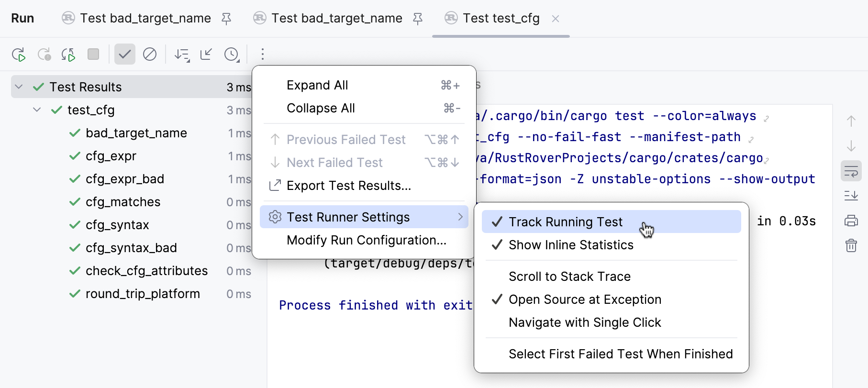868x388 pixels.
Task: Select the cfg_matches test result
Action: pyautogui.click(x=123, y=201)
